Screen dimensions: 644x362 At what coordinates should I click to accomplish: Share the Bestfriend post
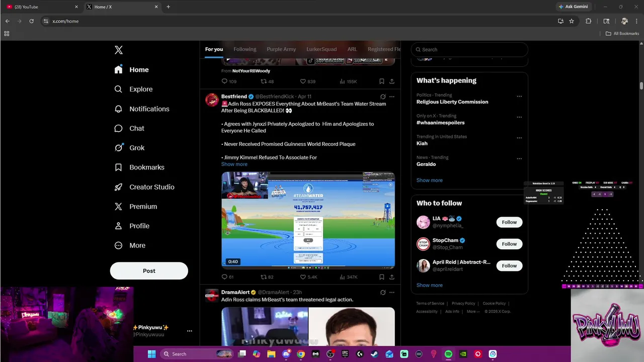(392, 277)
